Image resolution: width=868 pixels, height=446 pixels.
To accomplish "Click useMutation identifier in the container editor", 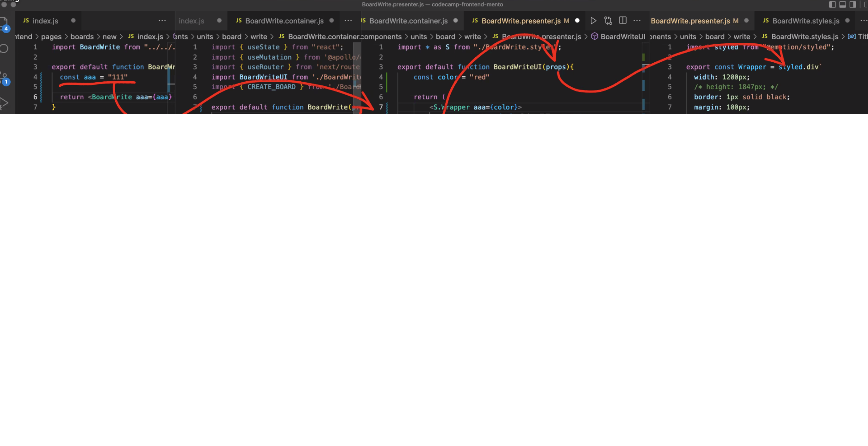I will point(269,57).
